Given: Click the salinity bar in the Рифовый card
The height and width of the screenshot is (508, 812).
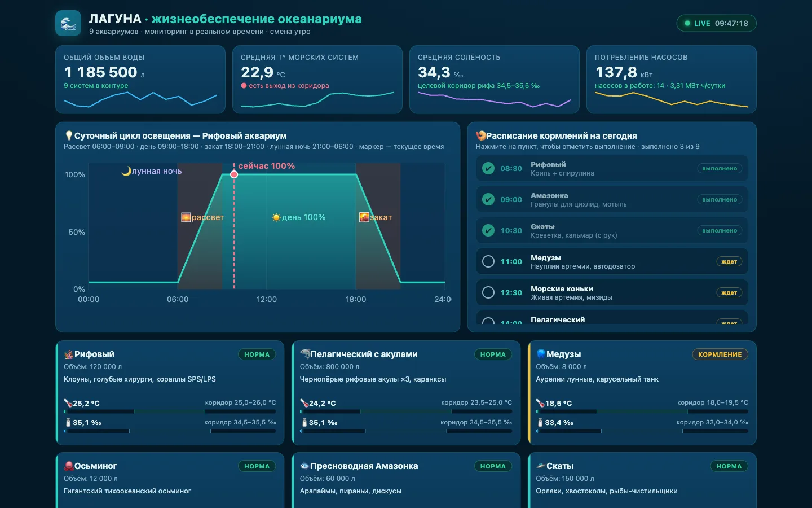Looking at the screenshot, I should [x=170, y=431].
